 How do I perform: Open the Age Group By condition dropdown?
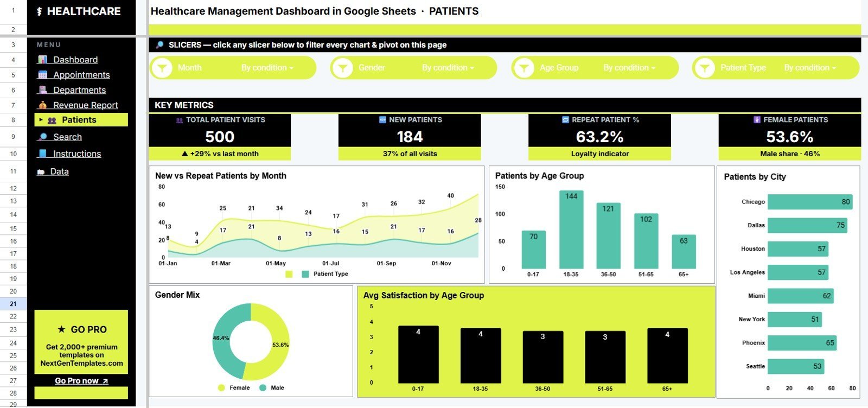click(x=629, y=68)
